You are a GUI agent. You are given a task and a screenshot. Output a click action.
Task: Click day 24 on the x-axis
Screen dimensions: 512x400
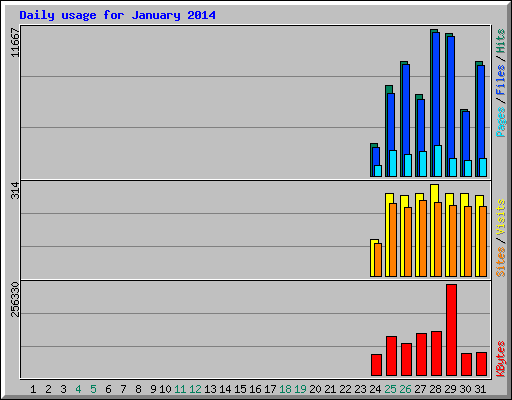pos(375,389)
